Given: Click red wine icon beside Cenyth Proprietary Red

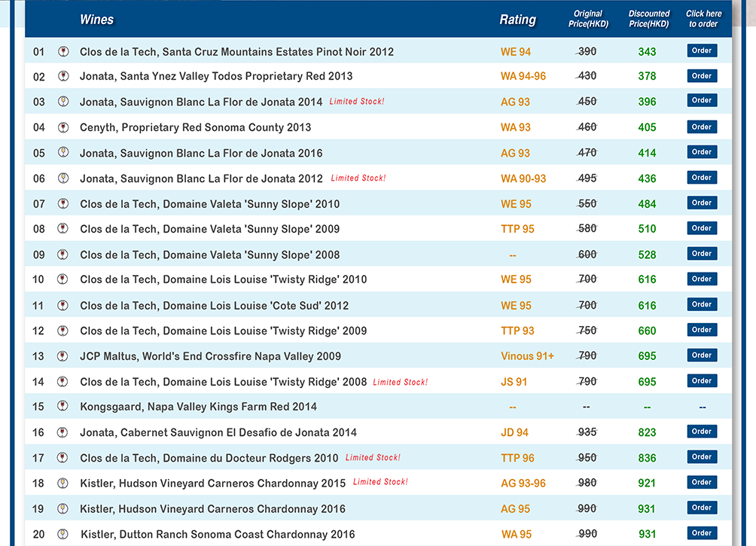Looking at the screenshot, I should [x=63, y=127].
